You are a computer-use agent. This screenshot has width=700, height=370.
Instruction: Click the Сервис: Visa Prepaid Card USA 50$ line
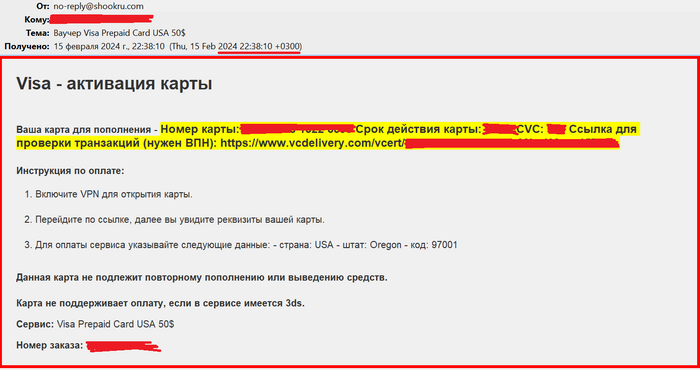tap(95, 324)
